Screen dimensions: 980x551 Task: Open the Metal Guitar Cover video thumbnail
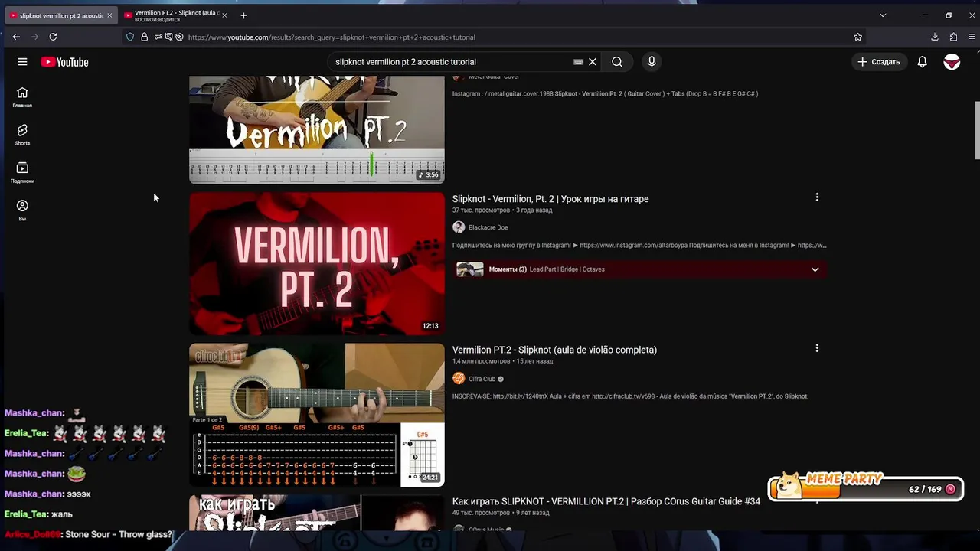[x=317, y=129]
